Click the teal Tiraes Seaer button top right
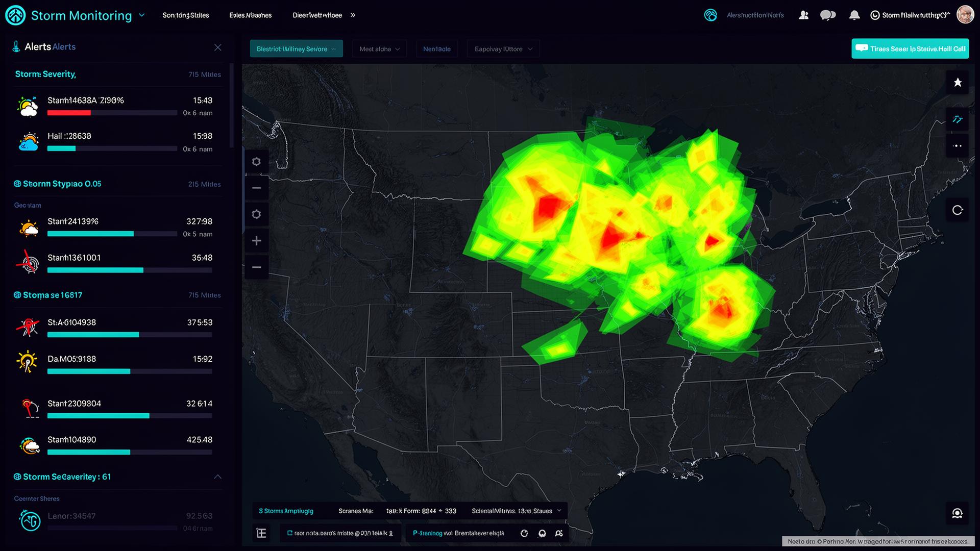The width and height of the screenshot is (980, 551). tap(910, 48)
